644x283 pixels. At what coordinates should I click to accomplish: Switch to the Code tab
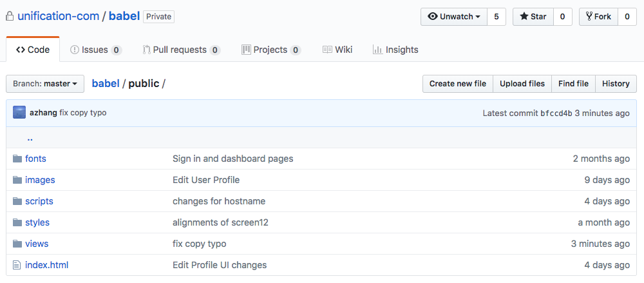pos(33,50)
